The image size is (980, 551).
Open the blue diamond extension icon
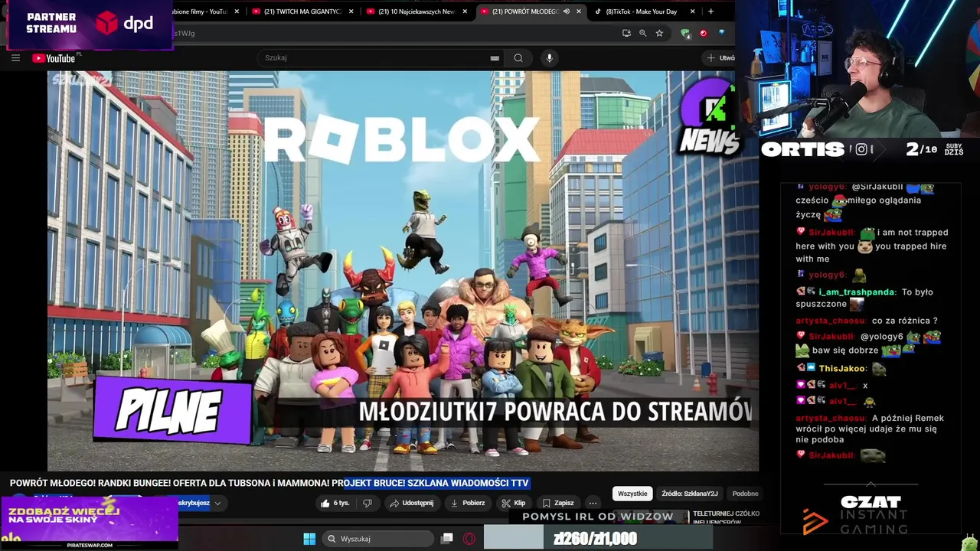(x=721, y=34)
